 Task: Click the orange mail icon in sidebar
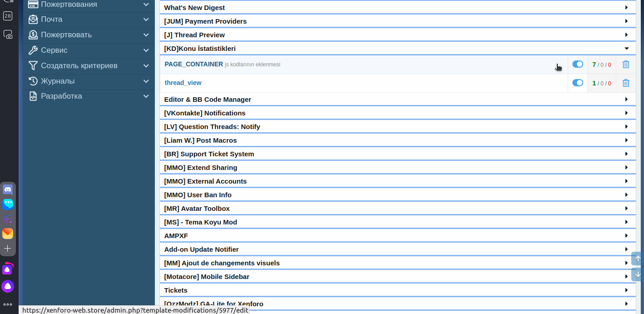(x=8, y=234)
